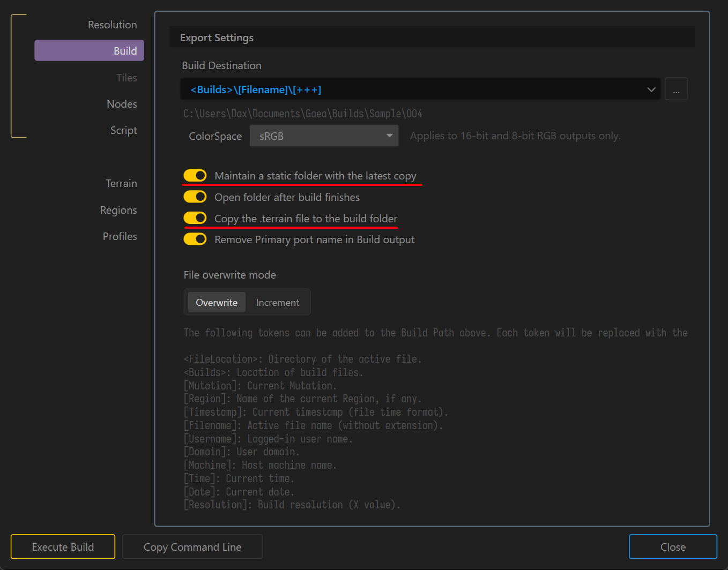This screenshot has width=728, height=570.
Task: Close the Export Settings dialog
Action: click(673, 546)
